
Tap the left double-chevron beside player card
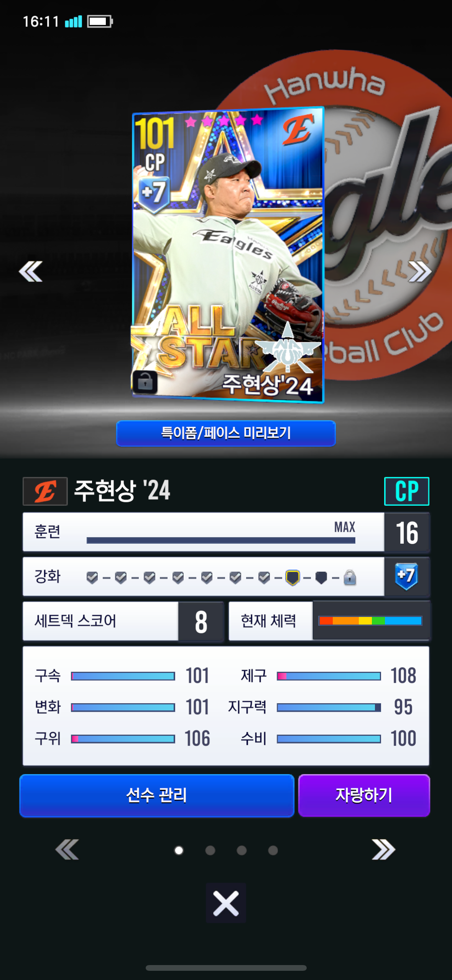(31, 271)
